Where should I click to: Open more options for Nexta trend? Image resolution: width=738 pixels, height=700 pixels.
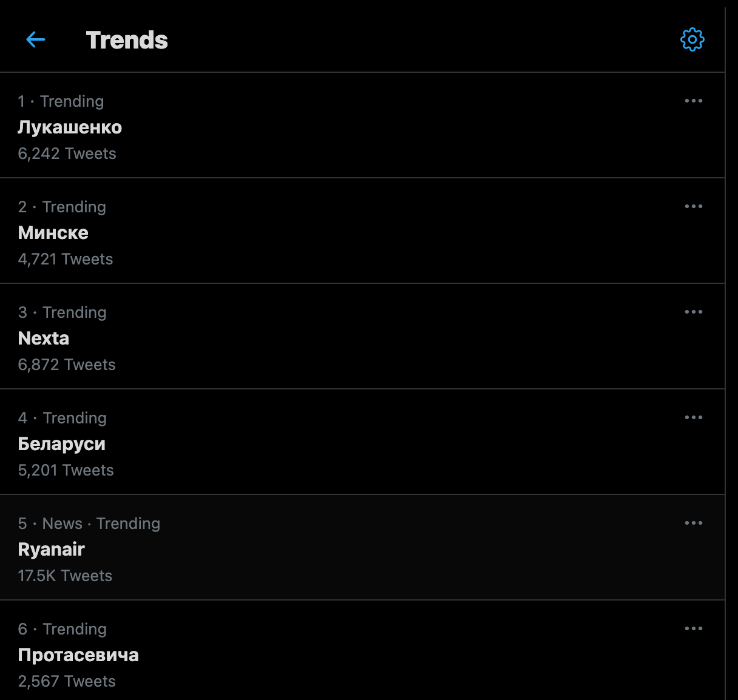[x=693, y=312]
